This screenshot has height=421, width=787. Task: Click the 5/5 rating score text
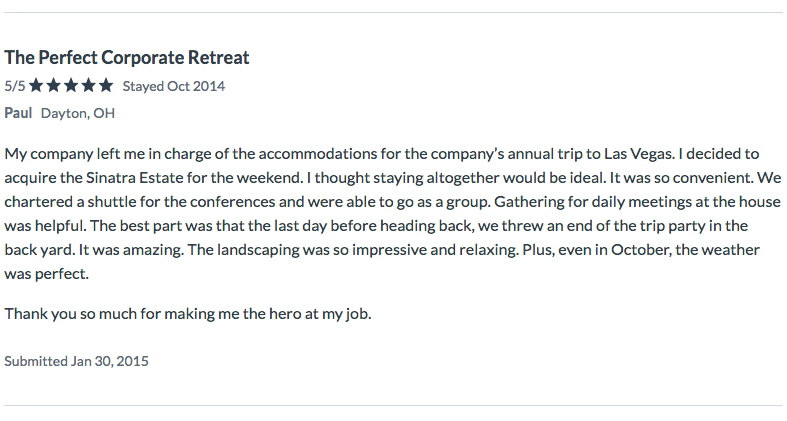[x=15, y=86]
